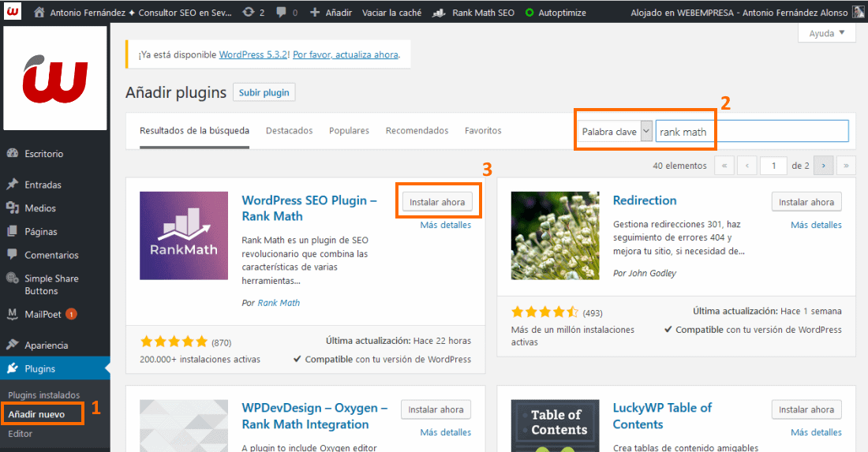Click the Rank Math SEO chart icon in the admin bar
Screen dimensions: 868x452
[439, 12]
